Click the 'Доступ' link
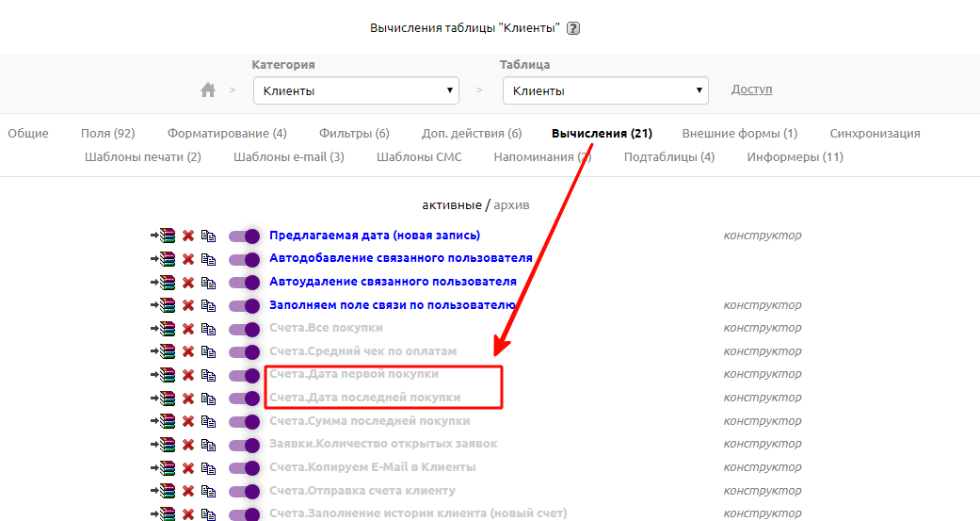Viewport: 980px width, 521px height. pyautogui.click(x=751, y=90)
